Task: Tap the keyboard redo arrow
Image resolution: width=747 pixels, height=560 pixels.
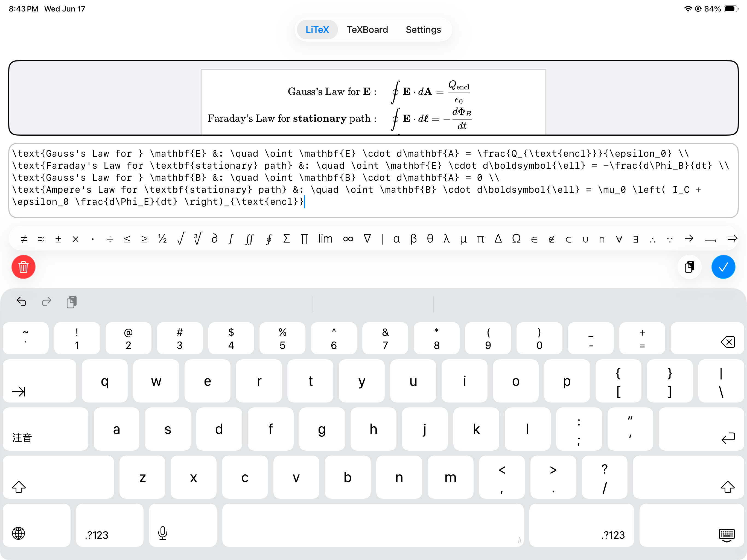Action: (46, 301)
